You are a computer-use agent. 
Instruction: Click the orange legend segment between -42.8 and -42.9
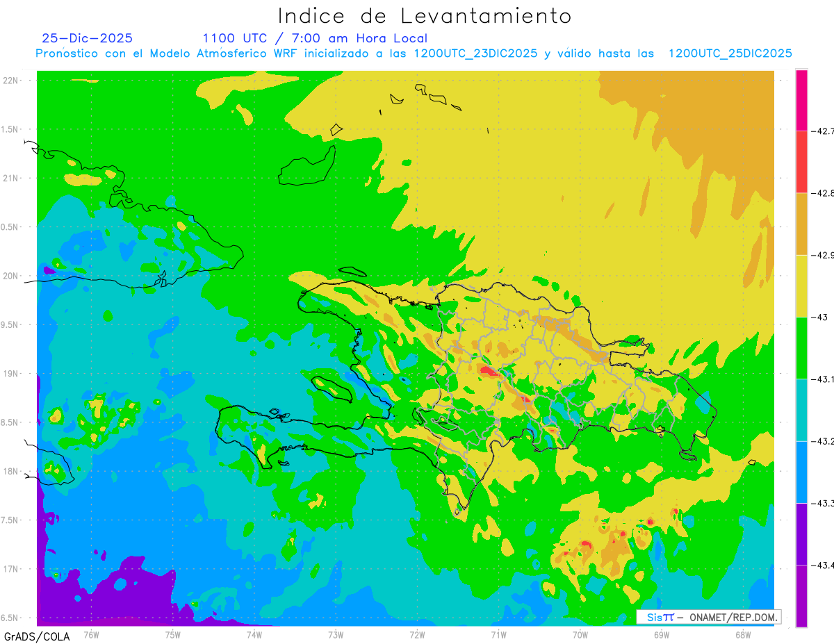coord(801,224)
